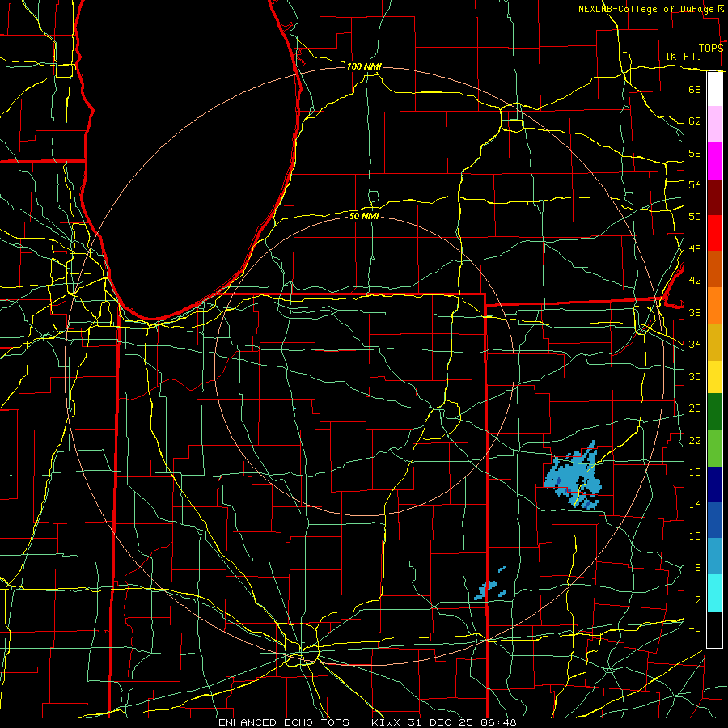Click the dark green legend swatch
Image resolution: width=728 pixels, height=728 pixels.
tap(714, 412)
